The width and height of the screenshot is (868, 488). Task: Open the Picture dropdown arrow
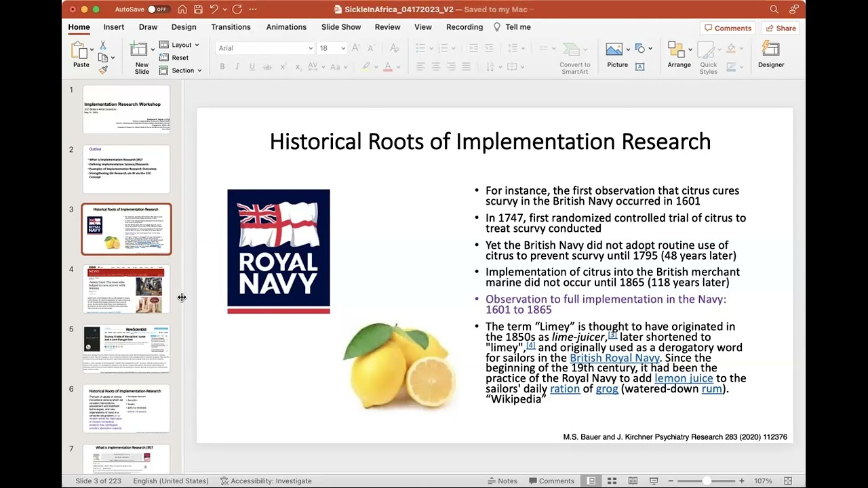pyautogui.click(x=629, y=49)
